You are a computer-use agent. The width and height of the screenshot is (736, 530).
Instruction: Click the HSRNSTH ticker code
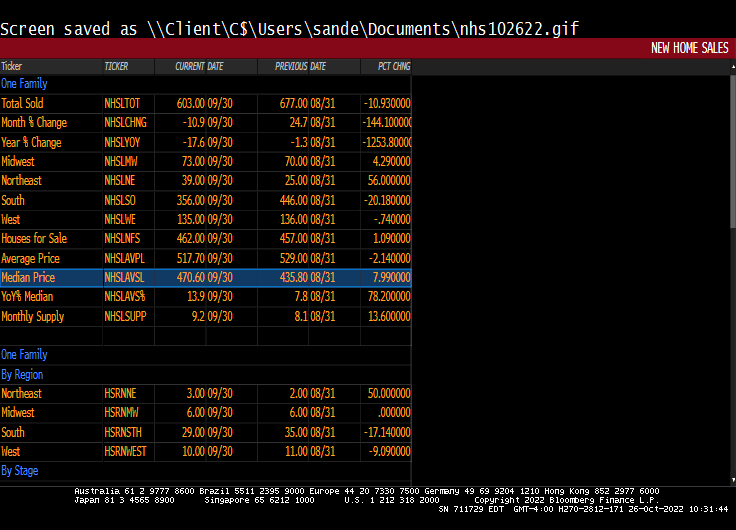pyautogui.click(x=124, y=432)
